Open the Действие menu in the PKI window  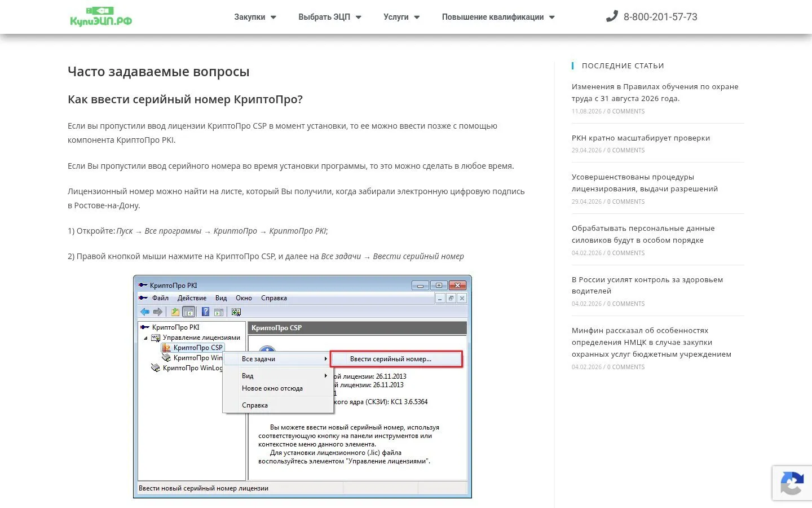pos(192,298)
